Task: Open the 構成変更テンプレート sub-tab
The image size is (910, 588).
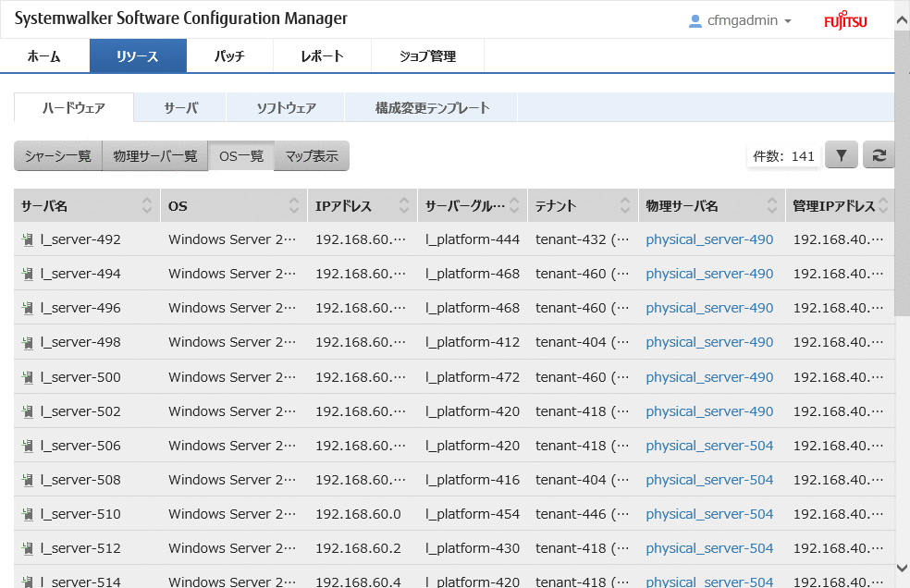Action: 432,107
